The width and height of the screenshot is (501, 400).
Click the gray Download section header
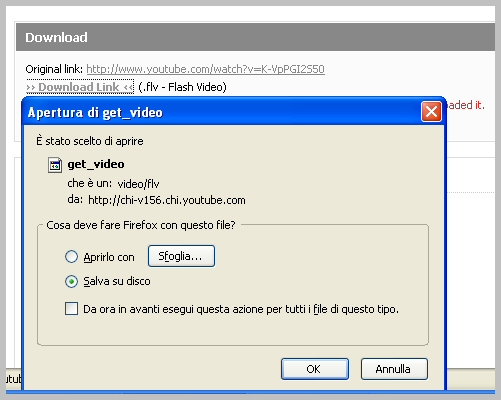[255, 37]
